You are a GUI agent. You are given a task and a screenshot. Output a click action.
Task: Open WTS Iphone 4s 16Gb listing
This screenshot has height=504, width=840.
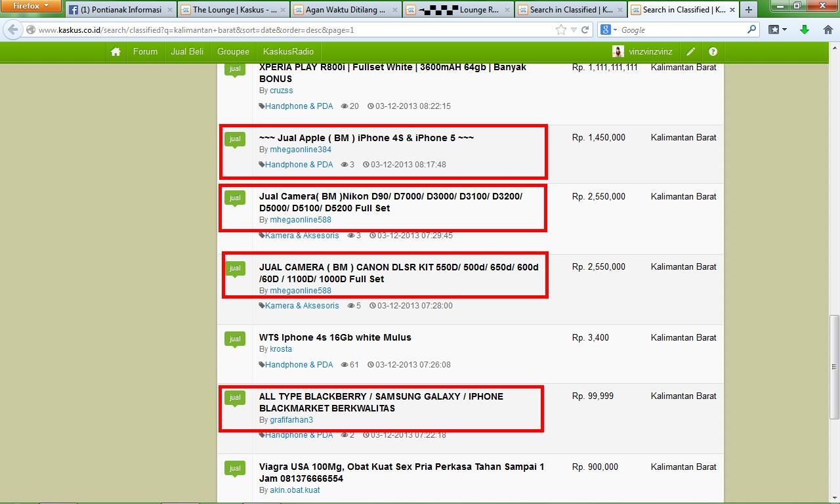pyautogui.click(x=335, y=337)
